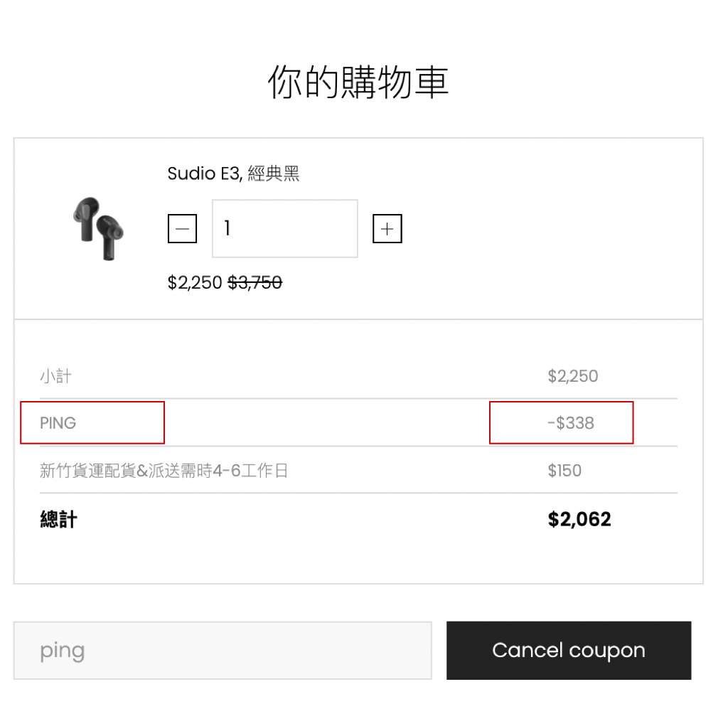The height and width of the screenshot is (726, 728).
Task: Click the struck-through original price $3,750
Action: click(x=255, y=282)
